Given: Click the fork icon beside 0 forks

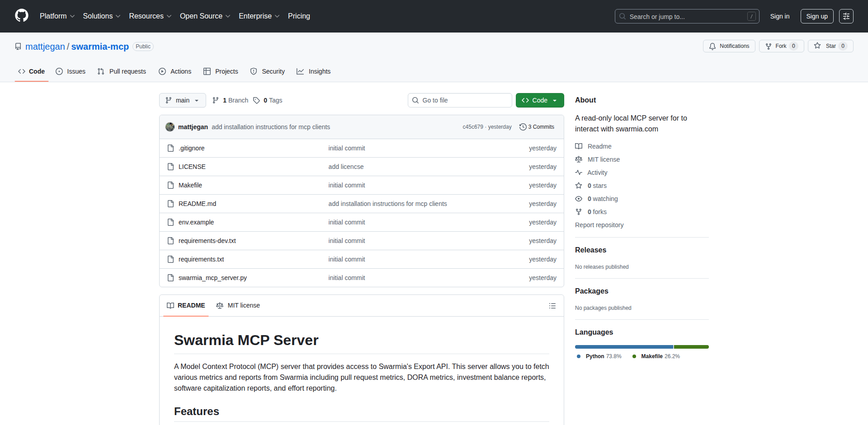Looking at the screenshot, I should (579, 212).
